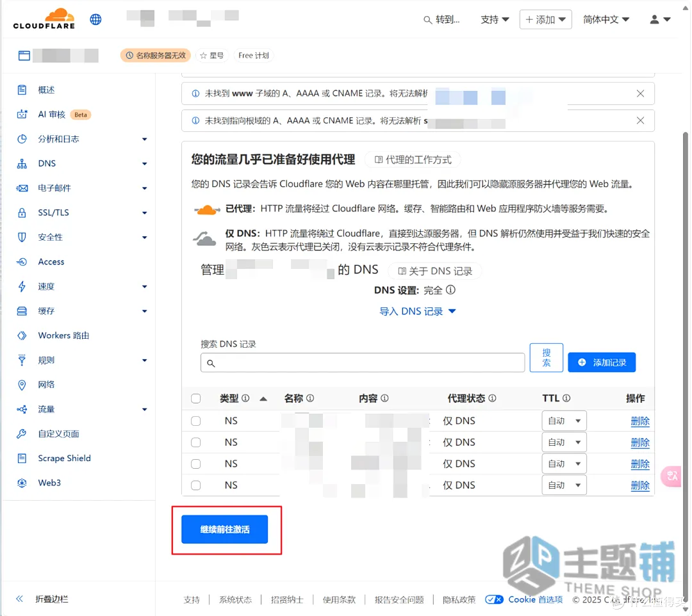Image resolution: width=692 pixels, height=616 pixels.
Task: Click the 流量 traffic icon
Action: point(22,410)
